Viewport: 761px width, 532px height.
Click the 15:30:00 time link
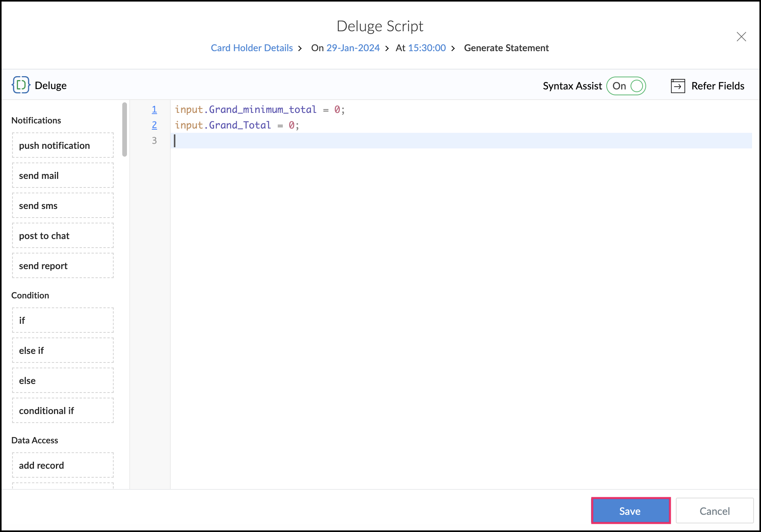coord(427,48)
